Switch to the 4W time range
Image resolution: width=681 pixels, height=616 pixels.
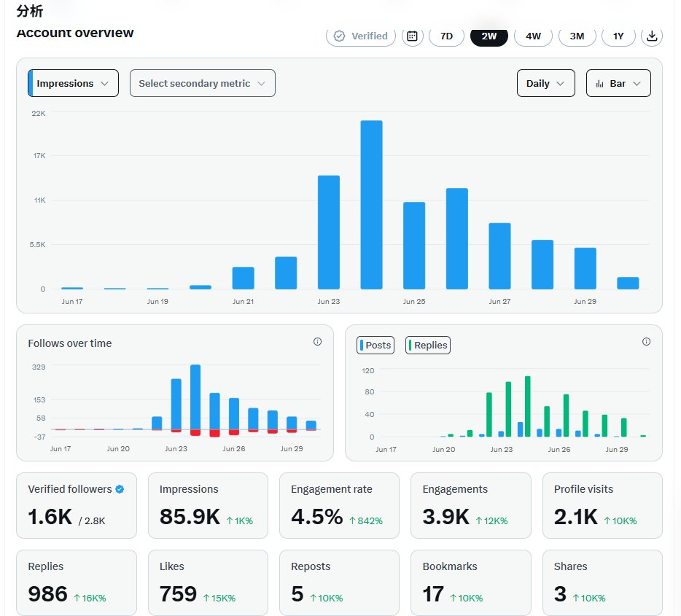click(x=533, y=36)
